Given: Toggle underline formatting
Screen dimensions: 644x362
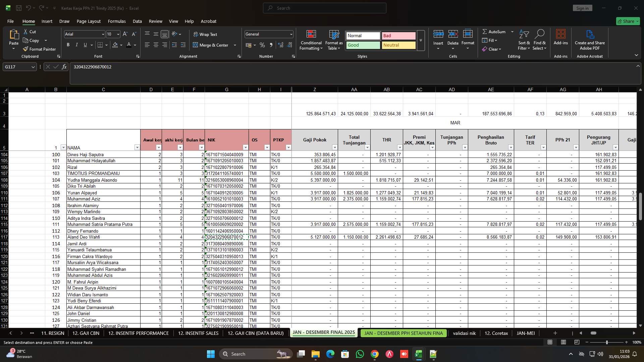Looking at the screenshot, I should tap(85, 45).
